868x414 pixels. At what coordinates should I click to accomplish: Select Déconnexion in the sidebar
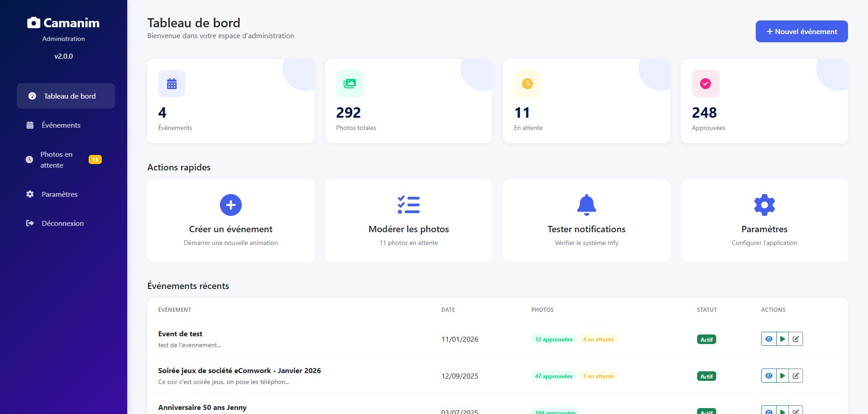pyautogui.click(x=63, y=223)
